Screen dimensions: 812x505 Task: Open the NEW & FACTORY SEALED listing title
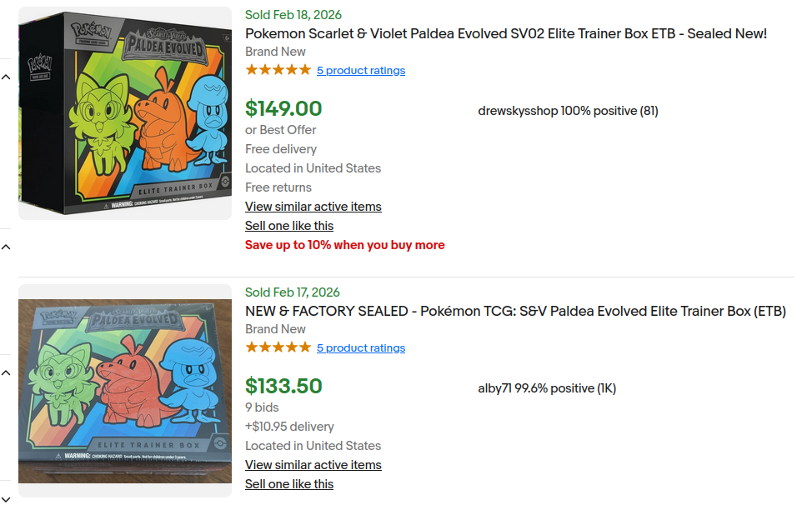pyautogui.click(x=515, y=311)
